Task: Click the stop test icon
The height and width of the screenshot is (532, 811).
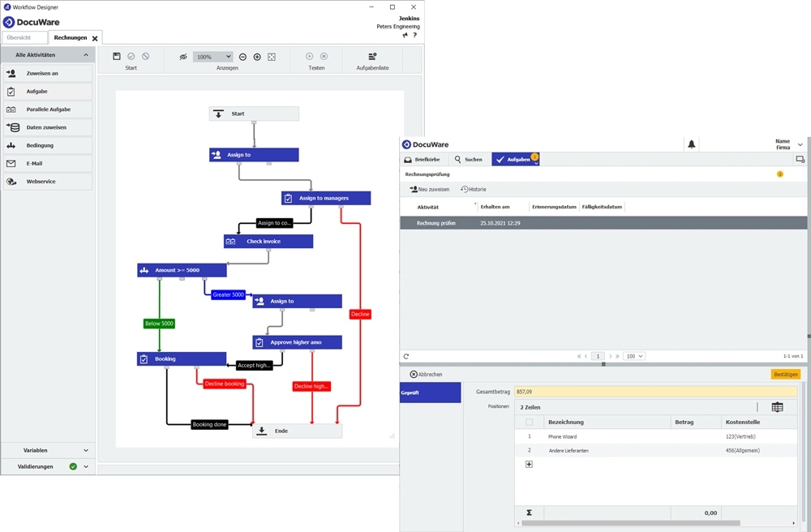Action: point(324,56)
